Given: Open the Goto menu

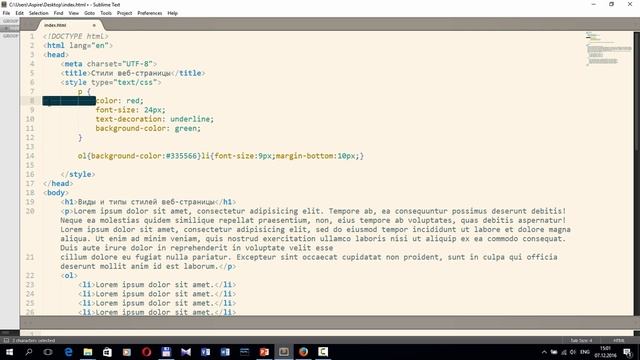Looking at the screenshot, I should tap(89, 13).
